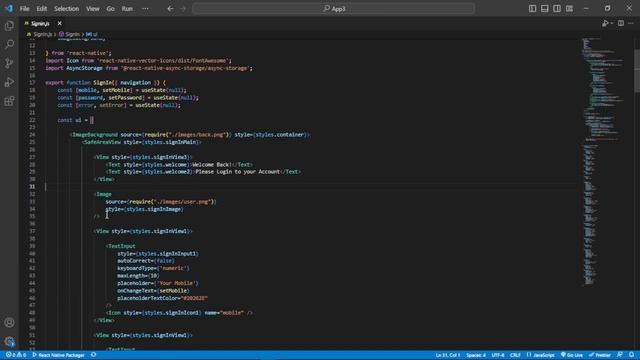Image resolution: width=640 pixels, height=360 pixels.
Task: Open the notifications bell icon
Action: (631, 355)
